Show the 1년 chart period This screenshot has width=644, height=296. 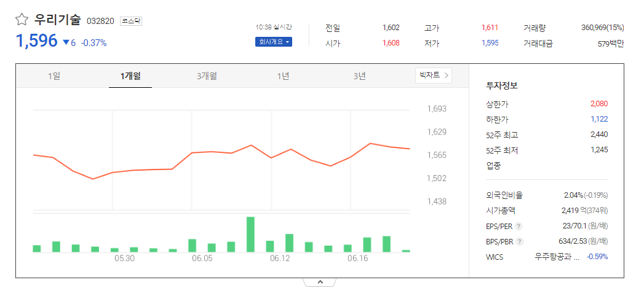[283, 76]
